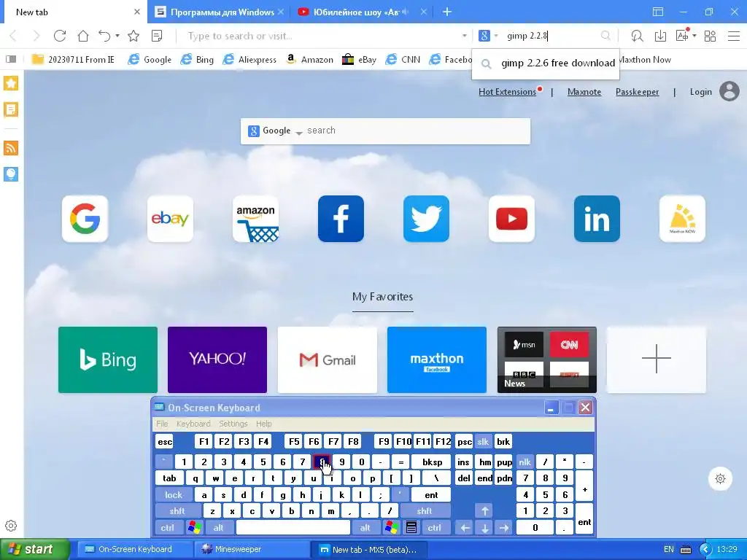Click the bksp key on keyboard
The height and width of the screenshot is (560, 747).
[x=432, y=462]
